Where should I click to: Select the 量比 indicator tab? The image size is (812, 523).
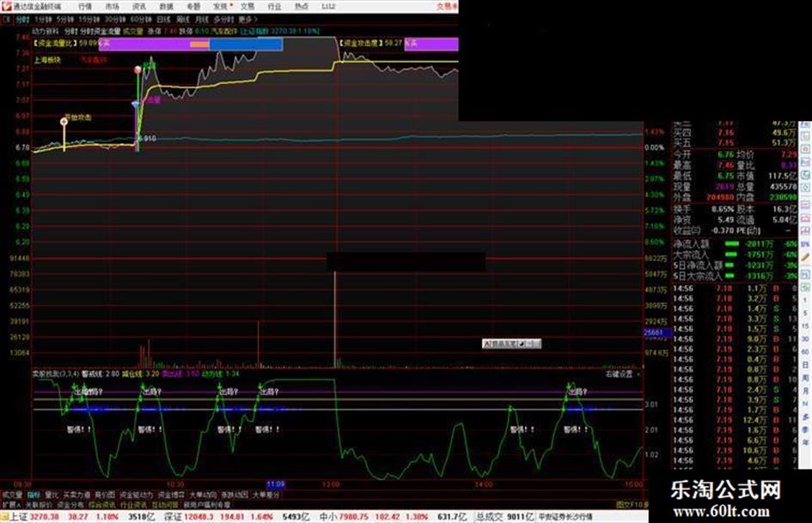(x=52, y=495)
